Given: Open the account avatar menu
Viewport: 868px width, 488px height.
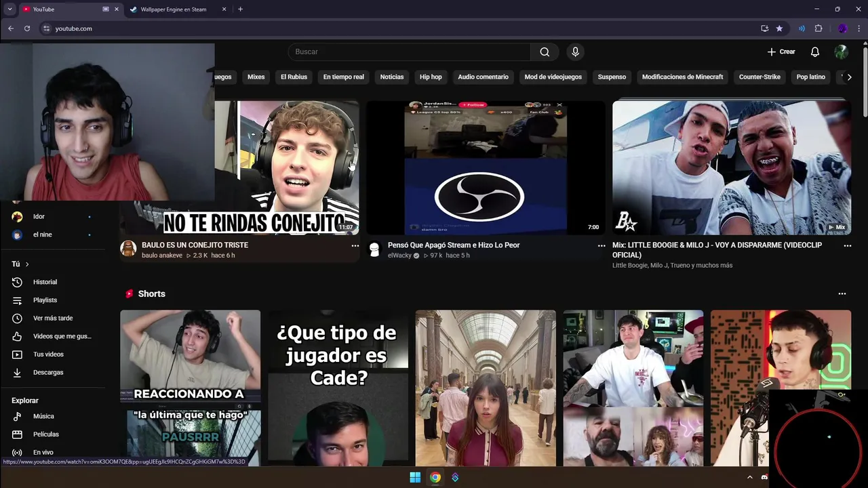Looking at the screenshot, I should (x=841, y=52).
